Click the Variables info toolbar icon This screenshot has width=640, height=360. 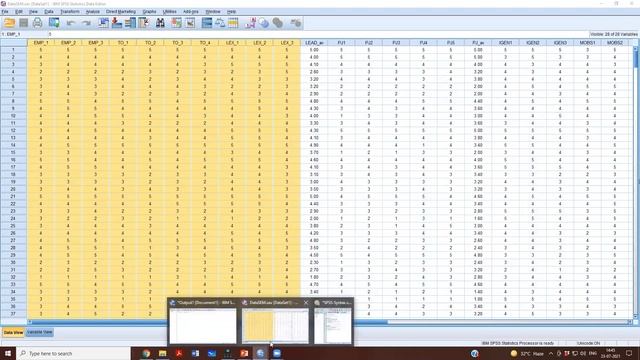(x=130, y=23)
